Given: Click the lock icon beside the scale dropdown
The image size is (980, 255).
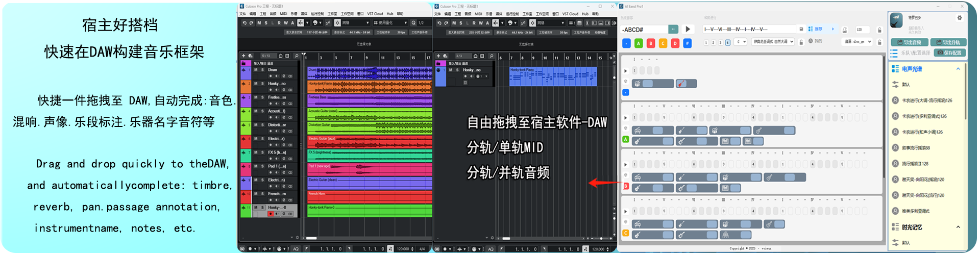Looking at the screenshot, I should 801,42.
